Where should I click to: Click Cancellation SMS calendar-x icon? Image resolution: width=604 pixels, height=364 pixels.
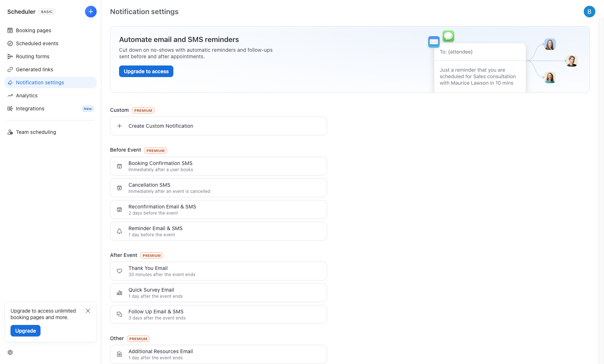click(x=119, y=188)
